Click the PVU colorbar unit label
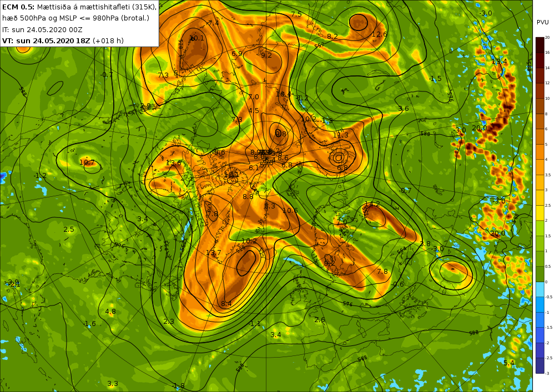Screen dimensions: 555x392 pos(543,22)
